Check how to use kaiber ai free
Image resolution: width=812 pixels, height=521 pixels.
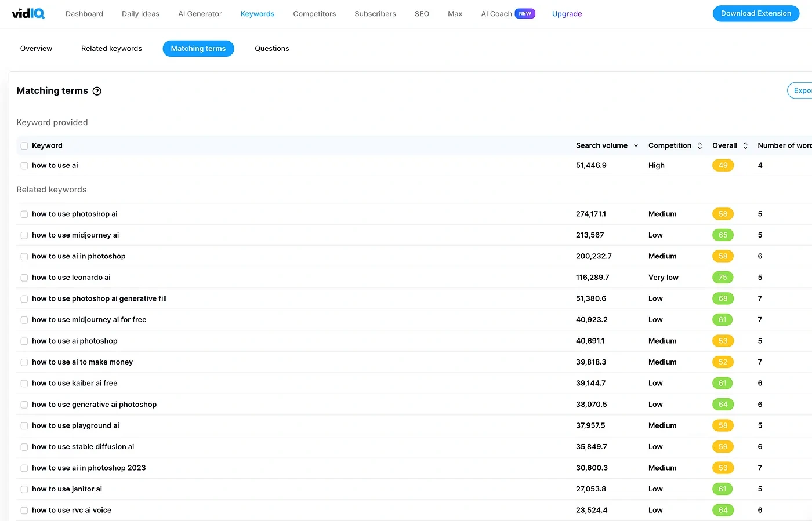pos(24,384)
